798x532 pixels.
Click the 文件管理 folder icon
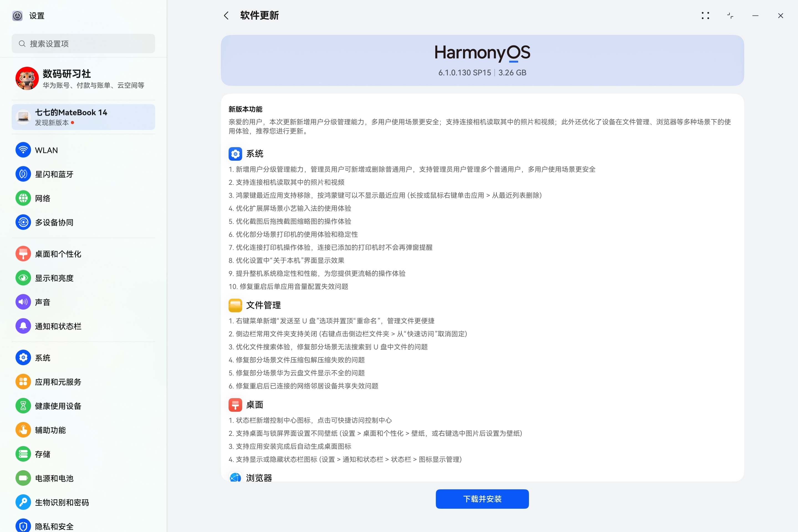[x=235, y=305]
